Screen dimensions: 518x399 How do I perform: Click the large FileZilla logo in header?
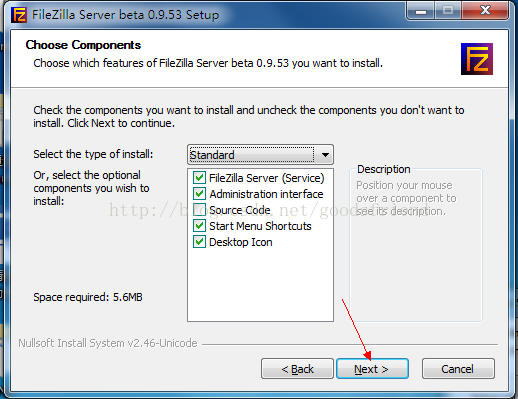(477, 59)
